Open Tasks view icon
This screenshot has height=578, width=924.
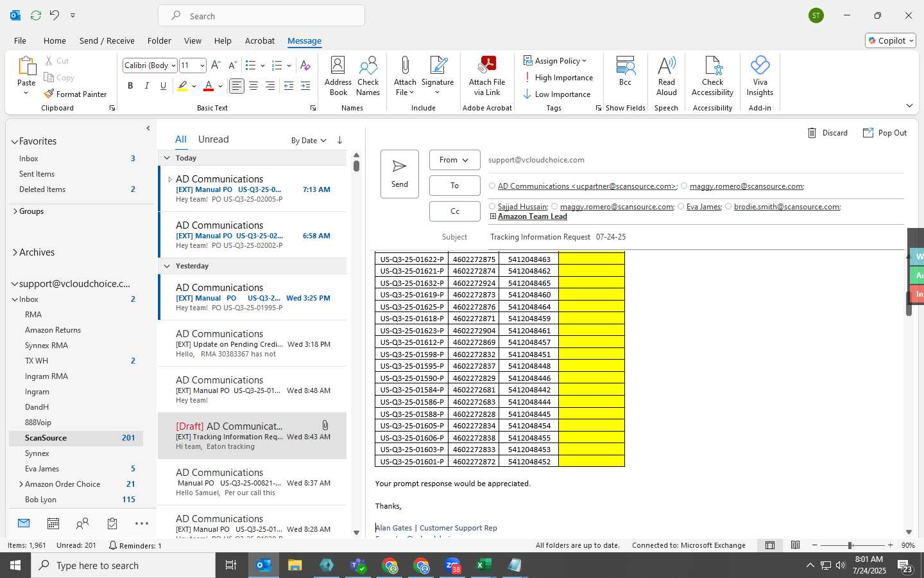(x=112, y=523)
